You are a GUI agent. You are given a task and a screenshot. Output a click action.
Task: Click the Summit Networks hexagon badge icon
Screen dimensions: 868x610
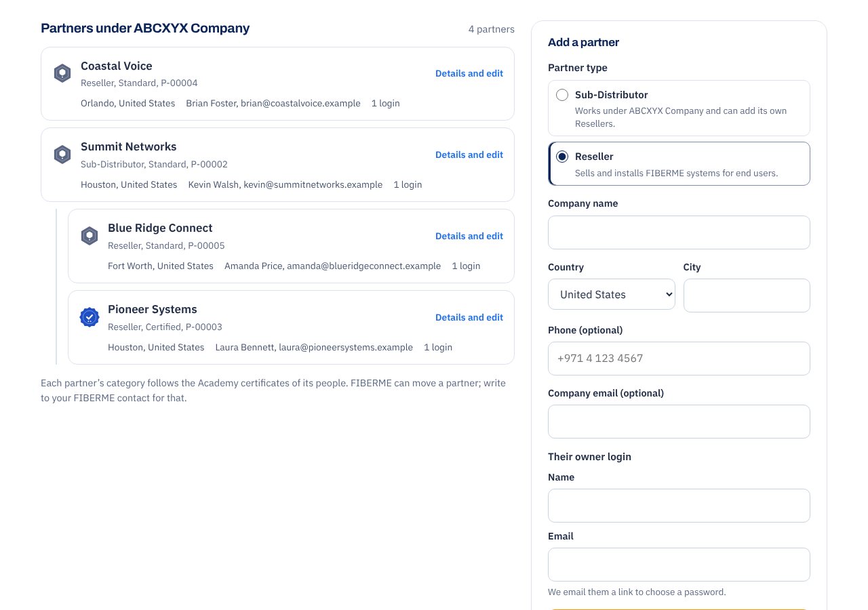click(x=62, y=155)
